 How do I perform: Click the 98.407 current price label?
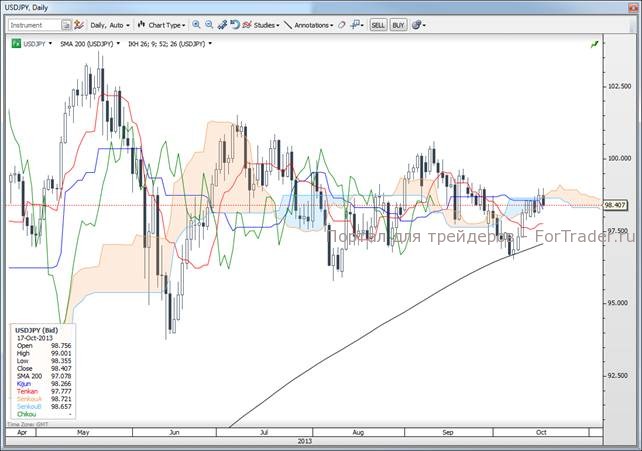[x=617, y=205]
